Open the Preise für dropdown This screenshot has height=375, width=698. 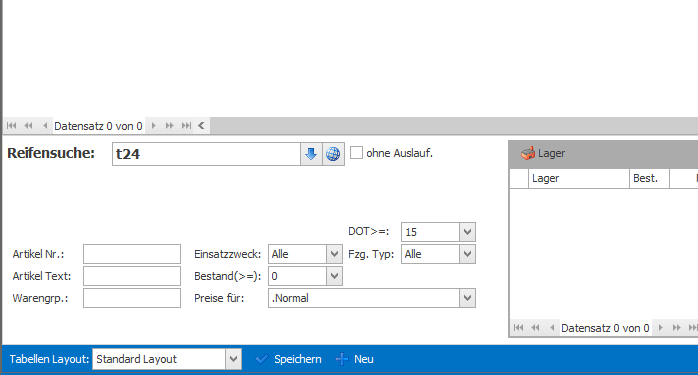point(467,298)
